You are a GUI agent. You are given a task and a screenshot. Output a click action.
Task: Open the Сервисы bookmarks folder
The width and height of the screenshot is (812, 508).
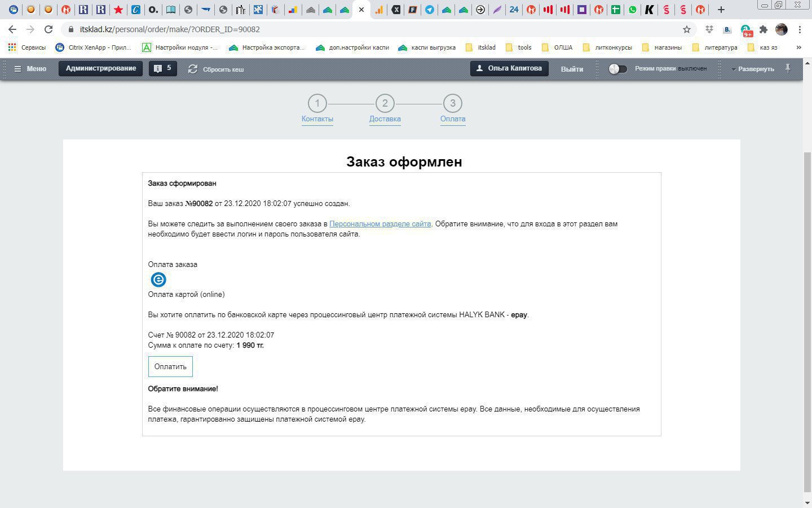point(28,47)
